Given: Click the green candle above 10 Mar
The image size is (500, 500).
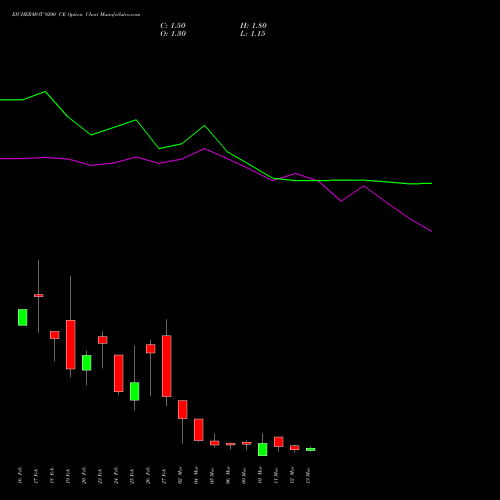Looking at the screenshot, I should click(263, 449).
